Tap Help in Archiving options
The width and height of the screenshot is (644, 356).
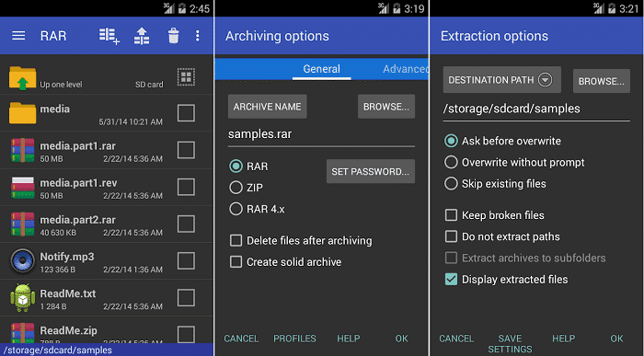349,339
